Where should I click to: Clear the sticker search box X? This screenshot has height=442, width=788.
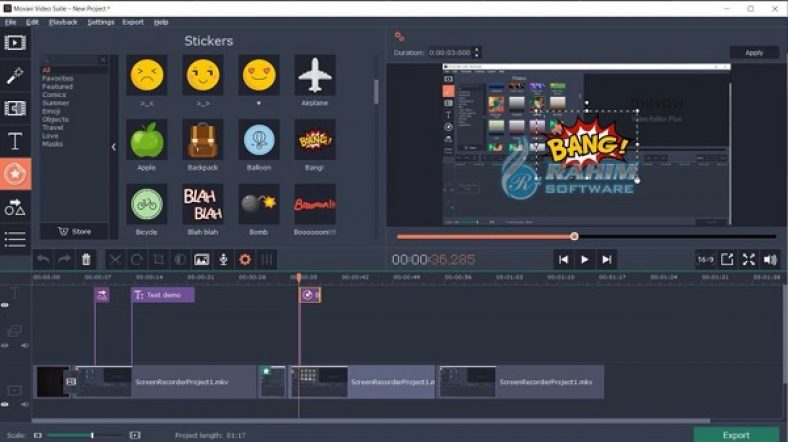click(x=103, y=60)
